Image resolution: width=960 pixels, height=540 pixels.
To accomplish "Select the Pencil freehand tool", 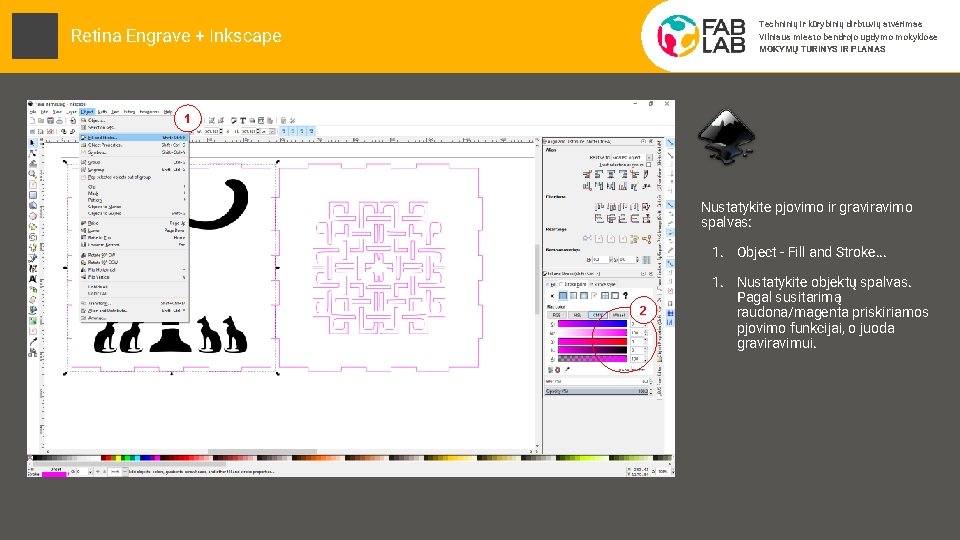I will pos(33,247).
